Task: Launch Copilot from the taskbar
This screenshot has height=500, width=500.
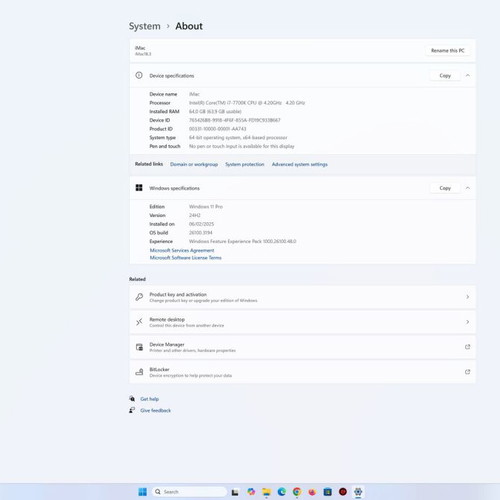Action: click(251, 492)
